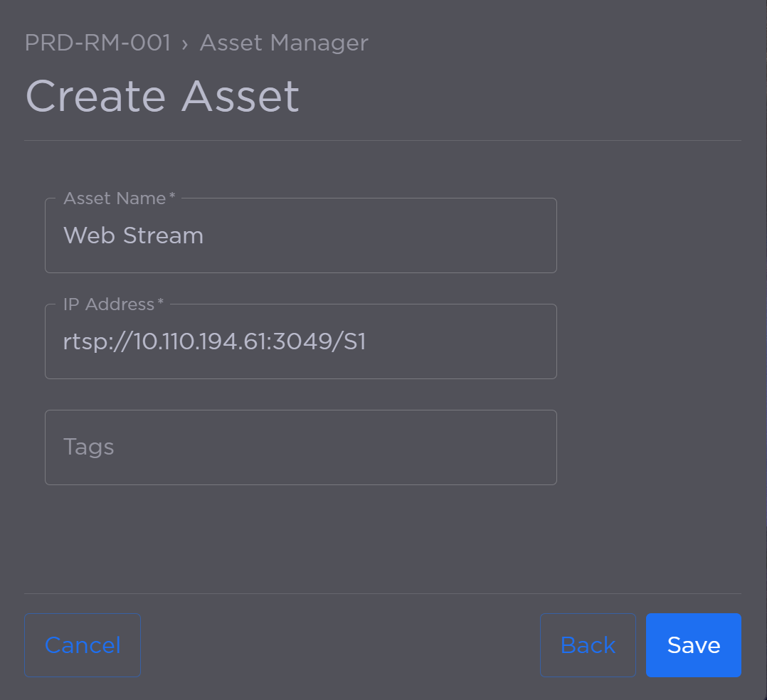The width and height of the screenshot is (767, 700).
Task: Click the footer divider above action buttons
Action: [x=383, y=593]
